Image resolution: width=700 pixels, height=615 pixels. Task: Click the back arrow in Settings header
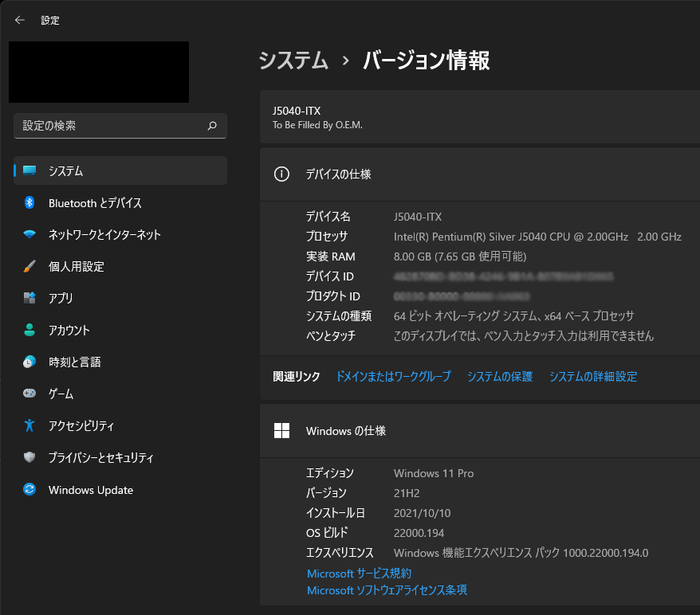point(20,20)
